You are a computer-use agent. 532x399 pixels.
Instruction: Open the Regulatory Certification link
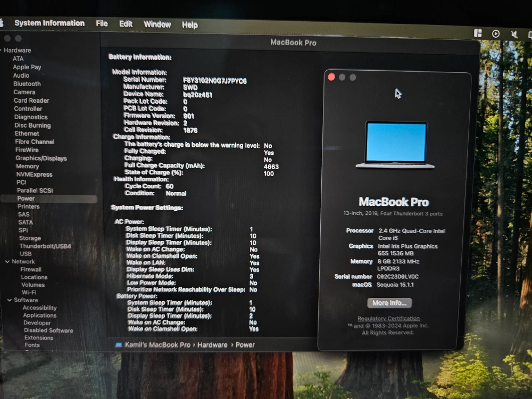point(388,319)
